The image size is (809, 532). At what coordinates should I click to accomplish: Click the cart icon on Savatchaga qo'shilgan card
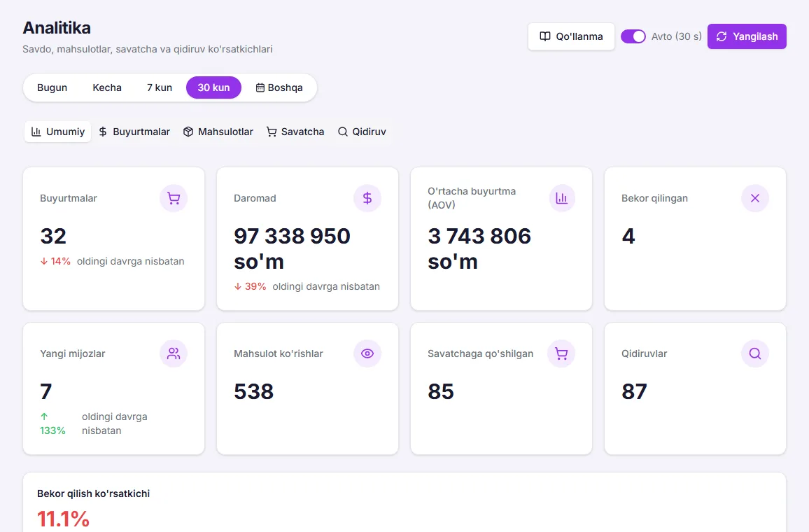coord(561,353)
